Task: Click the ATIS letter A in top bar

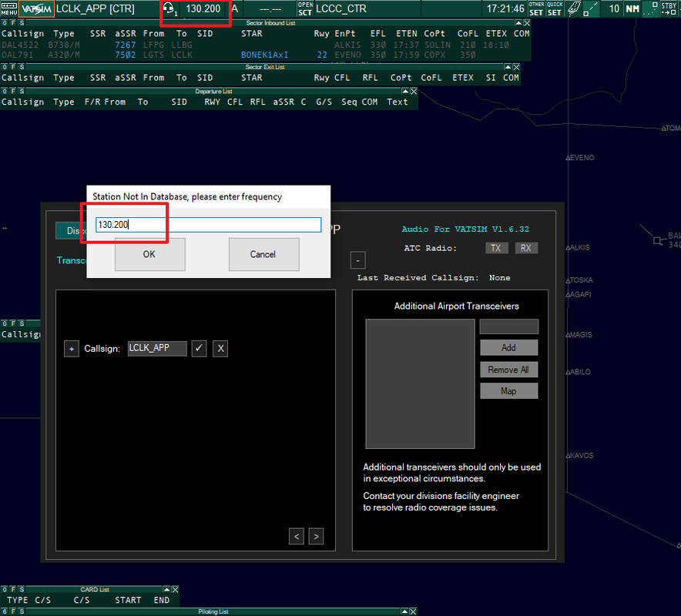Action: click(234, 8)
